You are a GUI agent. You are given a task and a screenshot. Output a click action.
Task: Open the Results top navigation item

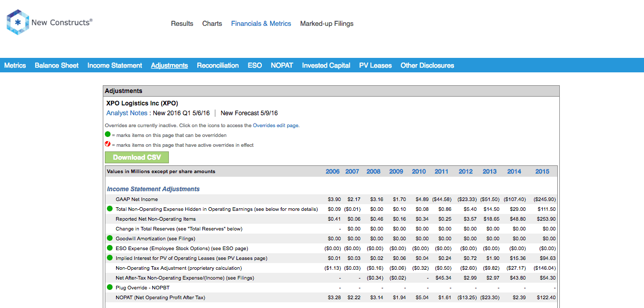pos(182,24)
